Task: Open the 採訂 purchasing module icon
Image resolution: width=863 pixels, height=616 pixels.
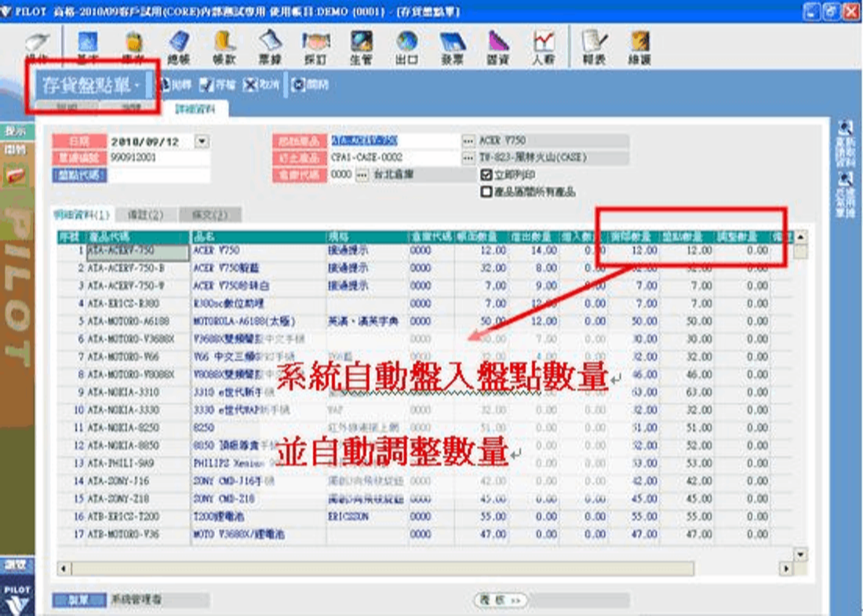Action: [x=315, y=46]
